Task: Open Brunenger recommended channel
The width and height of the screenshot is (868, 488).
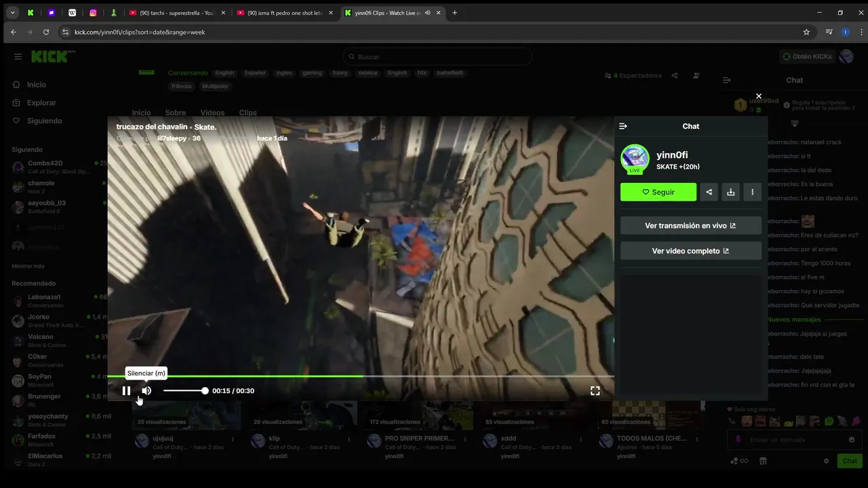Action: click(x=58, y=400)
